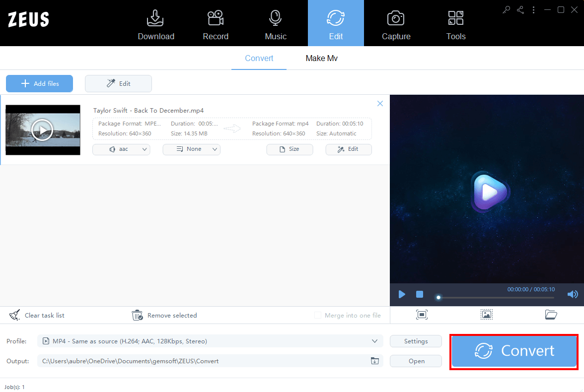Open the Download section
Viewport: 584px width, 392px height.
[x=156, y=25]
